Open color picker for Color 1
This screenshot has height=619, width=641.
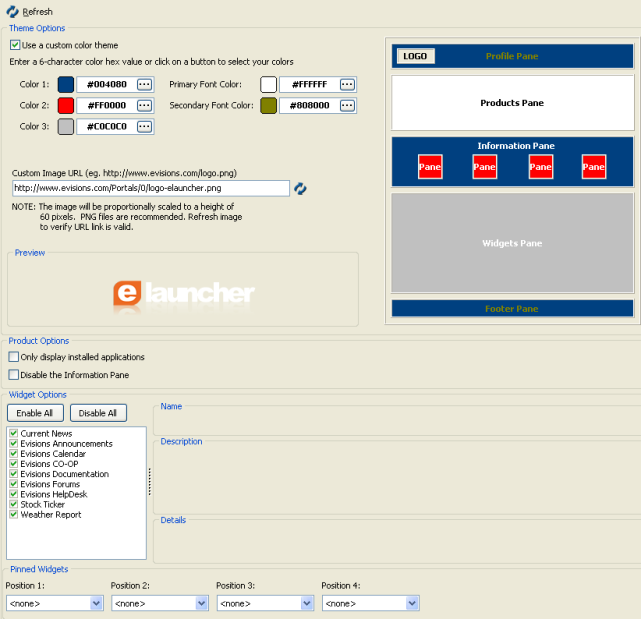click(144, 85)
